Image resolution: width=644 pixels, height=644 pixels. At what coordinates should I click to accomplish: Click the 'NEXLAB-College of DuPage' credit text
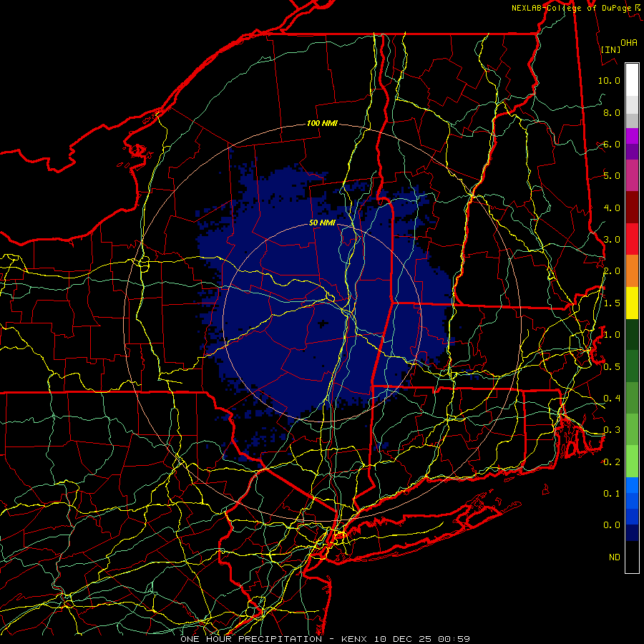click(x=571, y=8)
